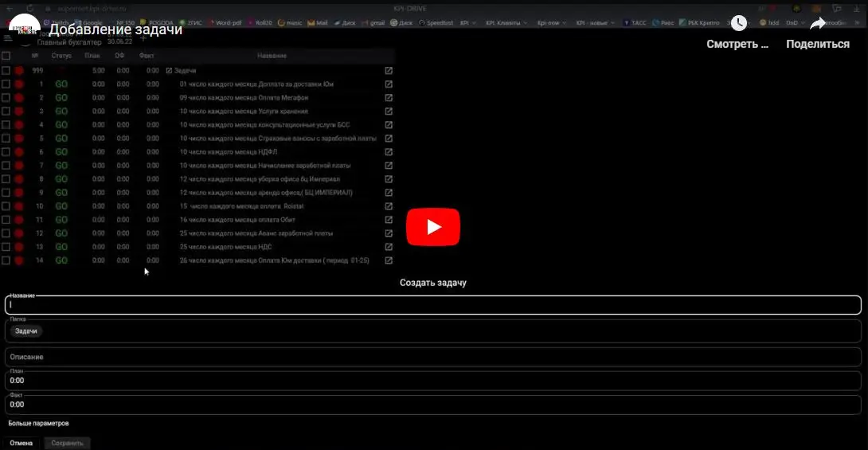Check the box for row 999
The height and width of the screenshot is (450, 868).
pos(6,71)
